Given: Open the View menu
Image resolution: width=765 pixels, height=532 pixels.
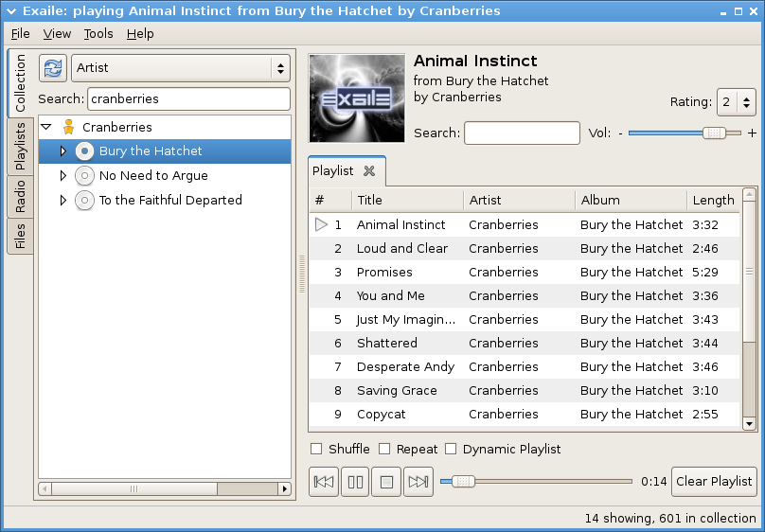Looking at the screenshot, I should 57,34.
